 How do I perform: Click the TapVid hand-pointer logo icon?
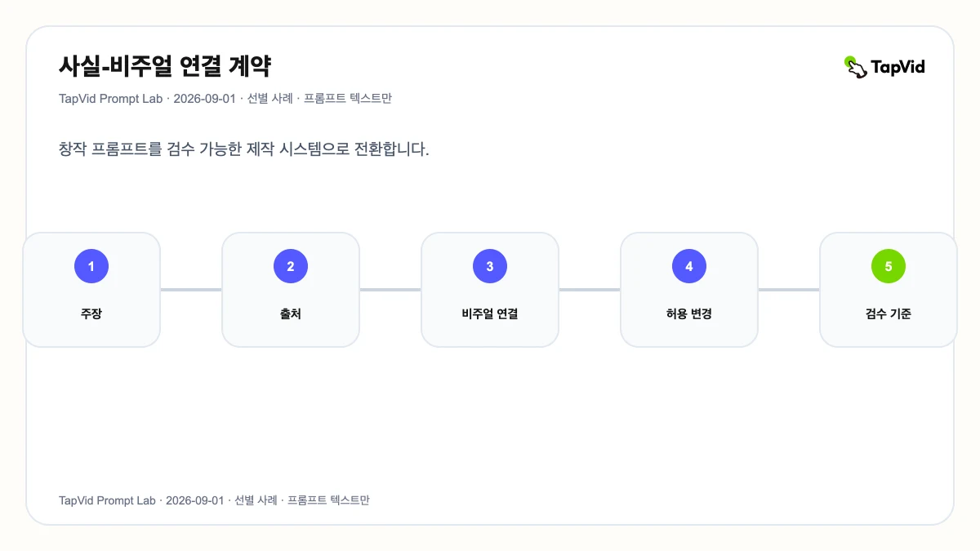tap(855, 67)
